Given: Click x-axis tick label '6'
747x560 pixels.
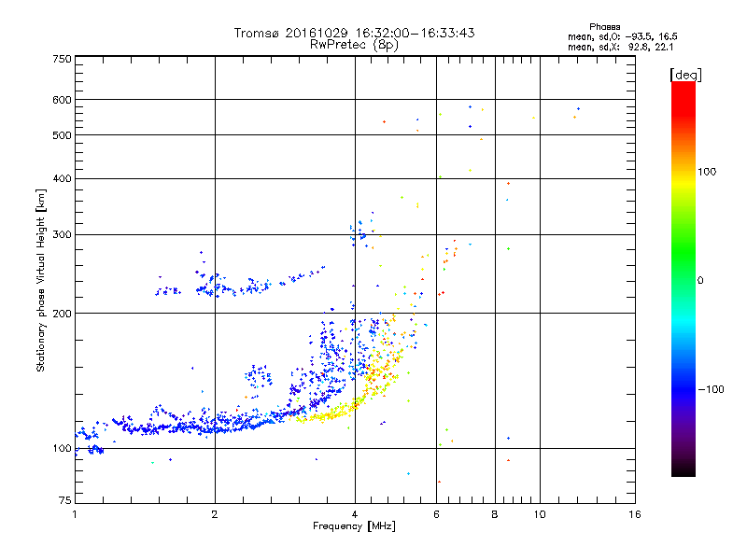Looking at the screenshot, I should coord(436,514).
